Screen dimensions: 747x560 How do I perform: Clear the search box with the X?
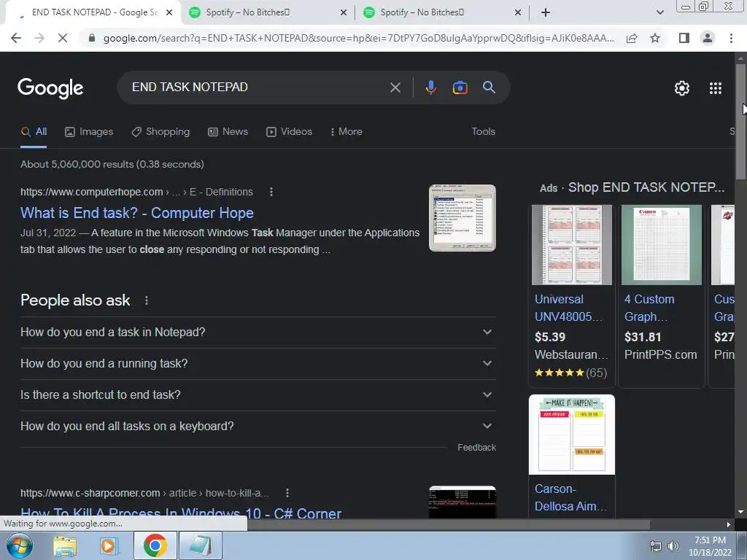coord(395,87)
